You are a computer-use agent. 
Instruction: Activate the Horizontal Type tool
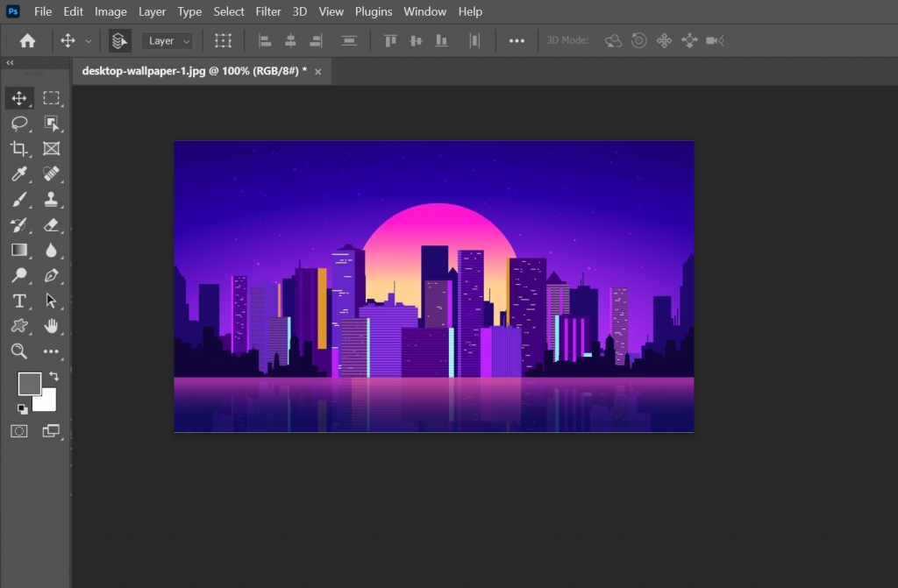click(x=19, y=301)
